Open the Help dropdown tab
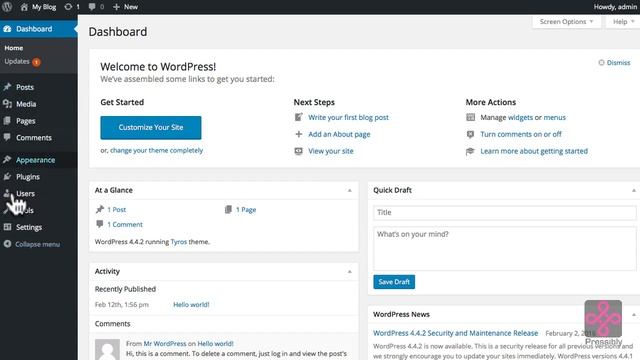This screenshot has width=640, height=360. [x=623, y=22]
